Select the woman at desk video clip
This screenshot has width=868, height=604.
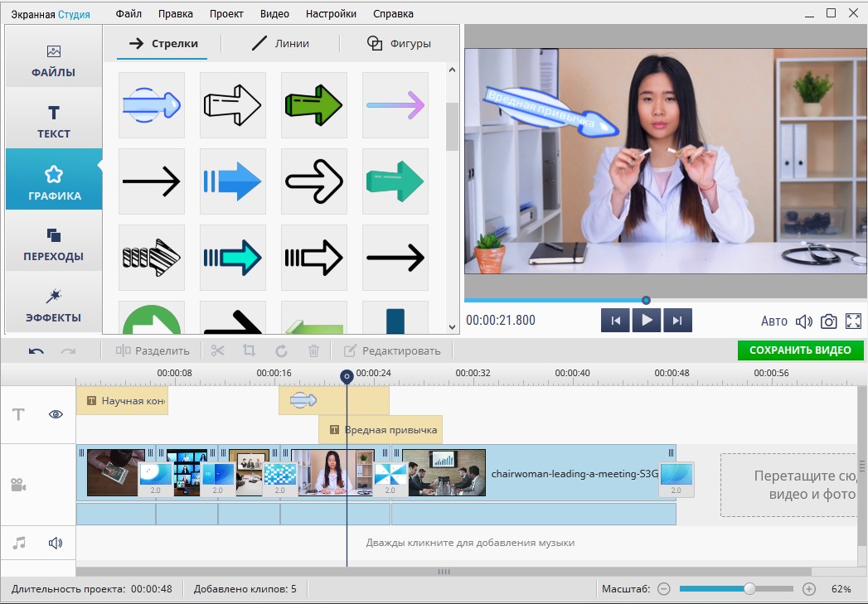coord(335,471)
